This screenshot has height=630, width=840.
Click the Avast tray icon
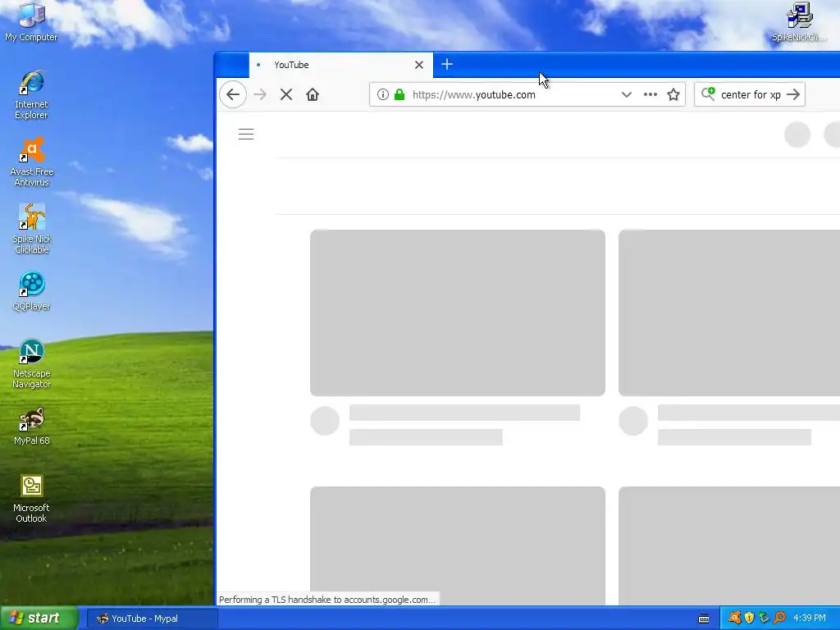point(734,619)
